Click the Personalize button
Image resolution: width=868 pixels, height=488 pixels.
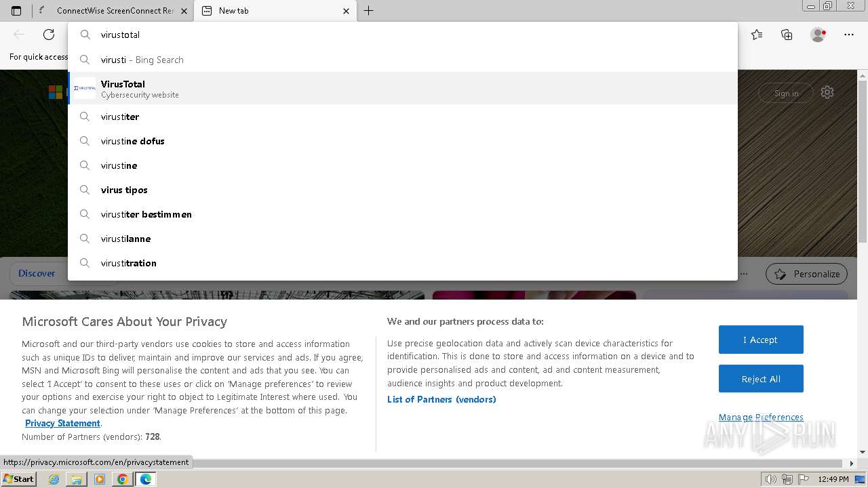[x=806, y=274]
